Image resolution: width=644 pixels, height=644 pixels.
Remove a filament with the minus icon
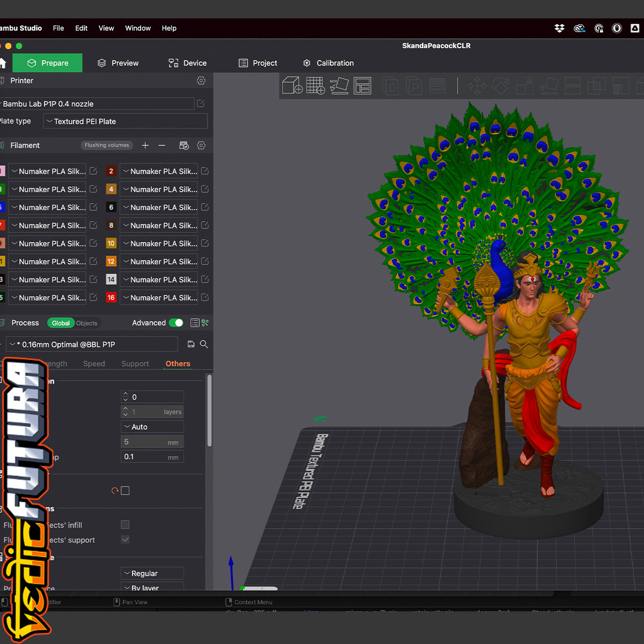point(162,145)
